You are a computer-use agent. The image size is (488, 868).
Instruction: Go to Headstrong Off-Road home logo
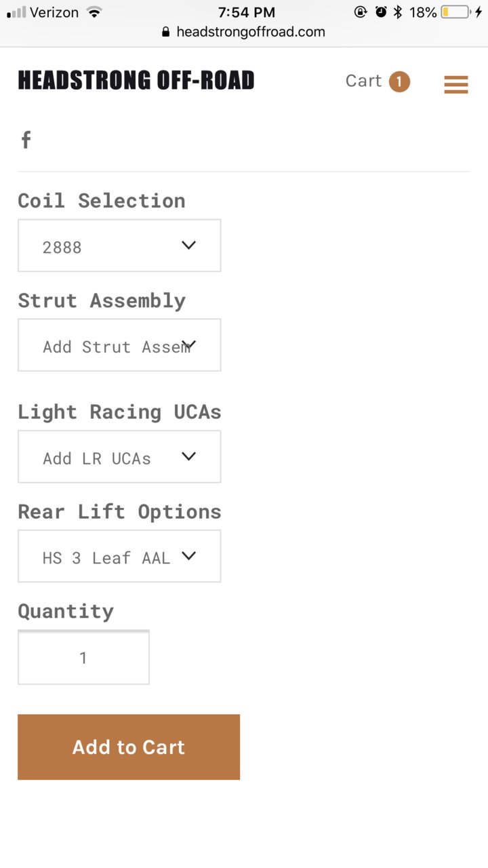(136, 81)
